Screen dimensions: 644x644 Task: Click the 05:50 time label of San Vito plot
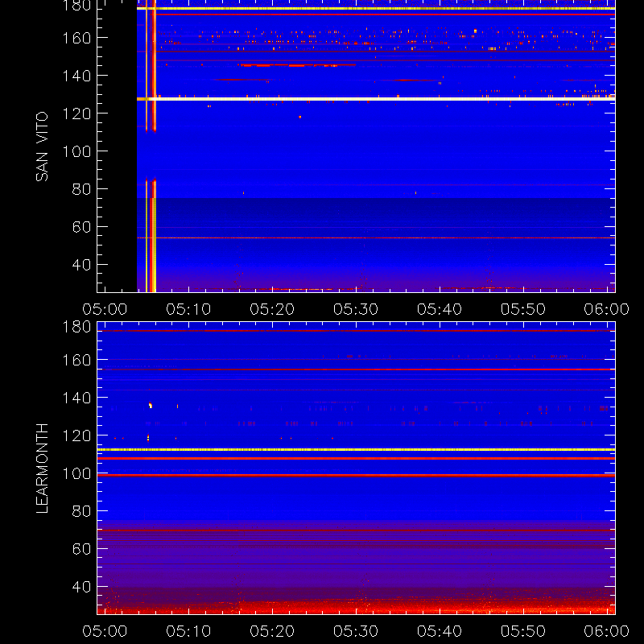tap(523, 309)
